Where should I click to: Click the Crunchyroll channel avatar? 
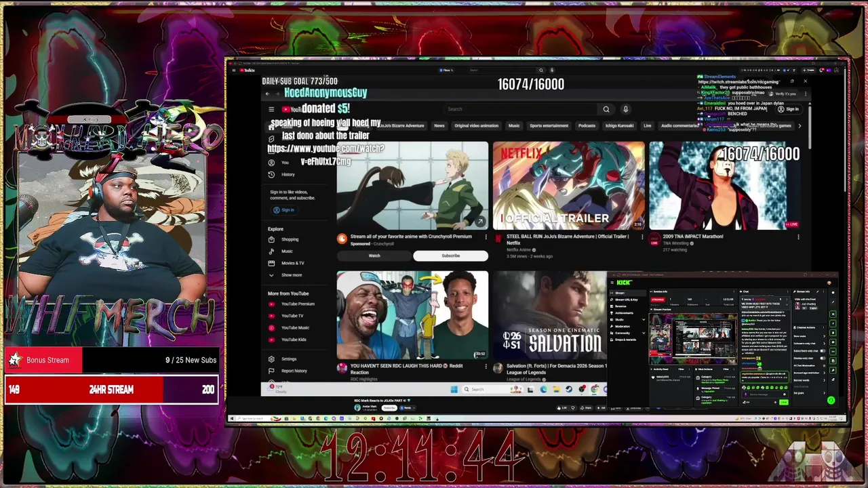pos(342,239)
